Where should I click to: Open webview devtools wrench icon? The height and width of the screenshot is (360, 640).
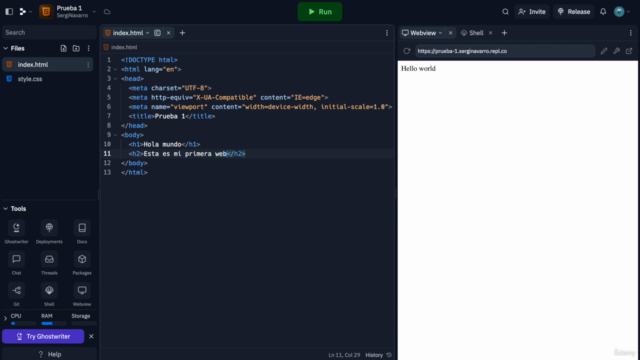pos(616,51)
